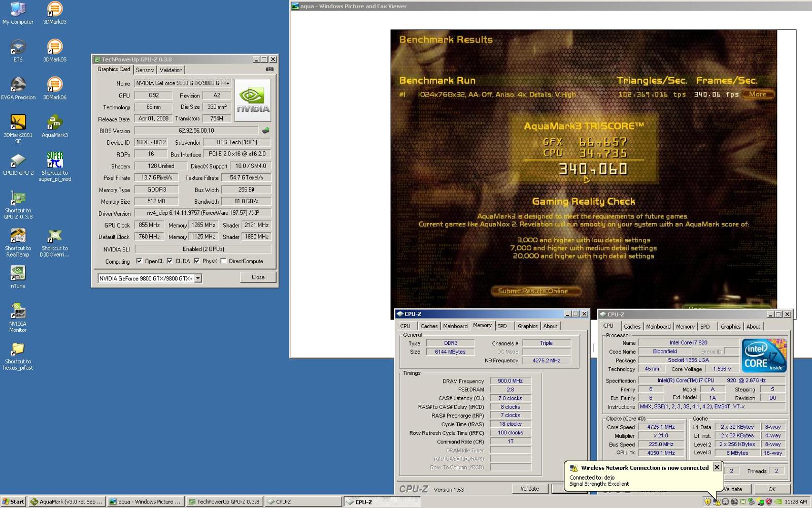Launch 3DMark05 desktop shortcut
The image size is (812, 508).
55,51
